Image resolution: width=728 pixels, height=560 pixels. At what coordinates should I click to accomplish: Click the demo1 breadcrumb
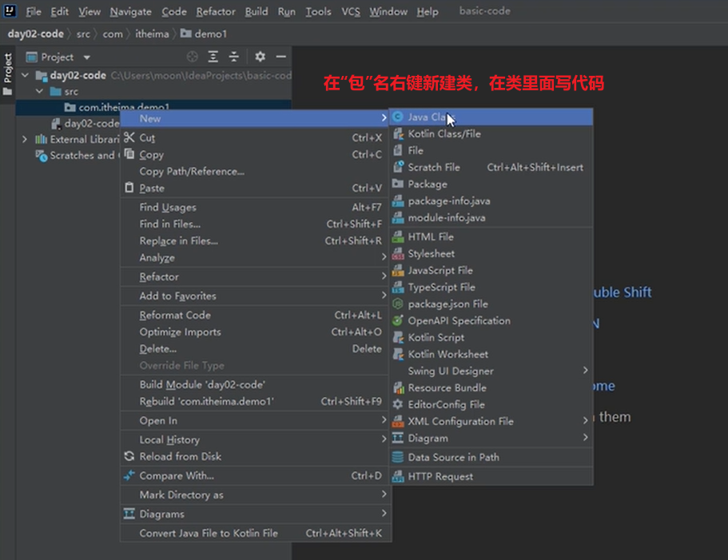[205, 34]
